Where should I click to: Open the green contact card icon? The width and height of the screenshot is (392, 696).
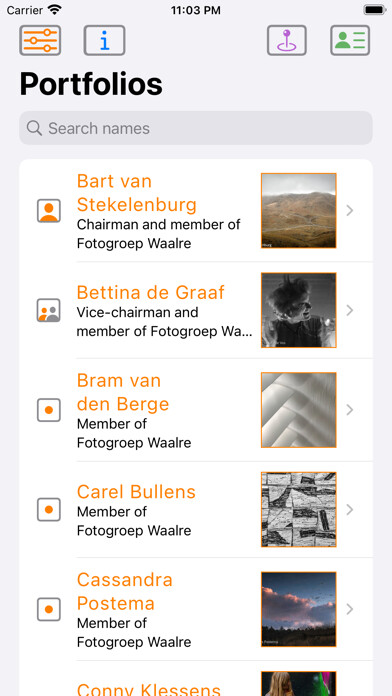click(x=350, y=40)
